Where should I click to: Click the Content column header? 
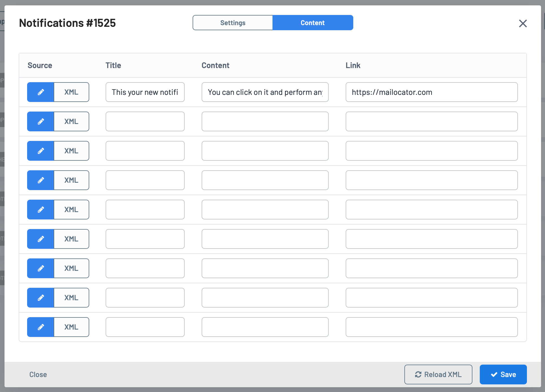click(215, 66)
